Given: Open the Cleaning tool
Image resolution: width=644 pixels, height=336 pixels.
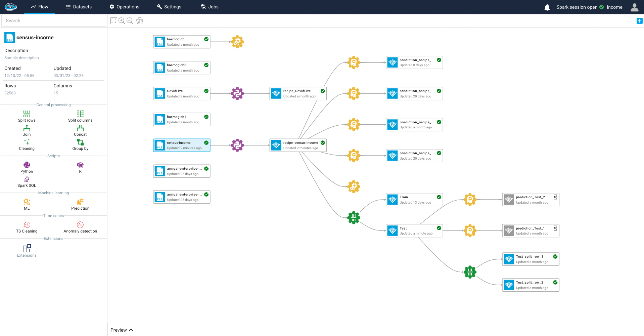Looking at the screenshot, I should pos(27,142).
